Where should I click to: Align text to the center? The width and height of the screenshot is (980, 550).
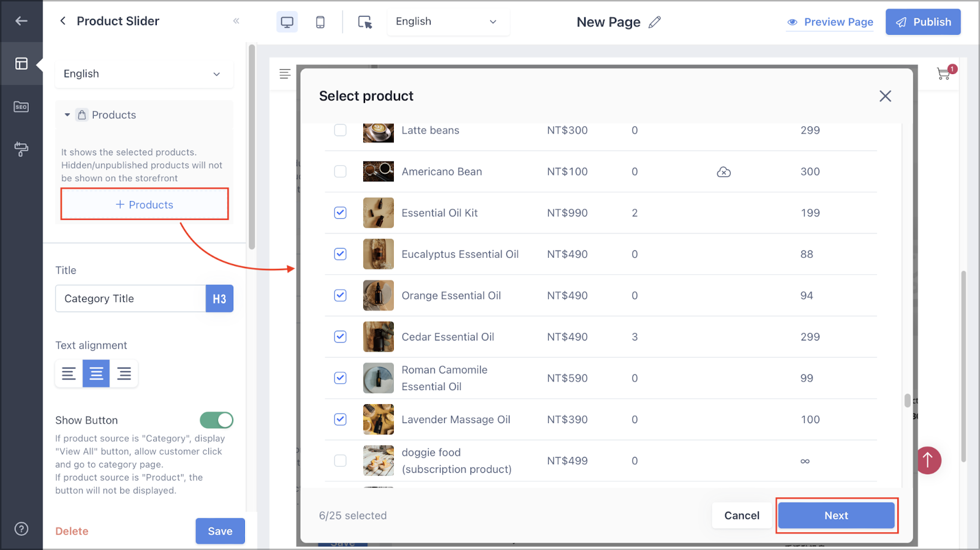pos(96,374)
